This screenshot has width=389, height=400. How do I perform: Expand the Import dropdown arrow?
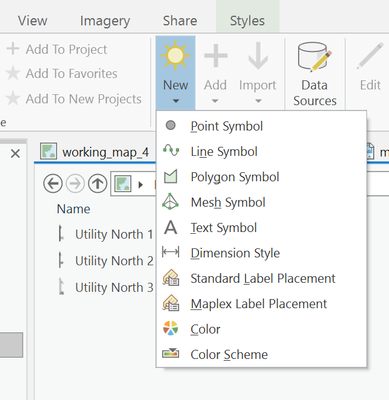point(258,101)
